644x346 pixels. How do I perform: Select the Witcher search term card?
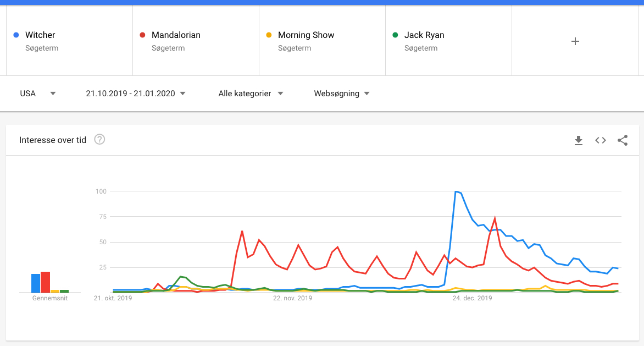(69, 41)
